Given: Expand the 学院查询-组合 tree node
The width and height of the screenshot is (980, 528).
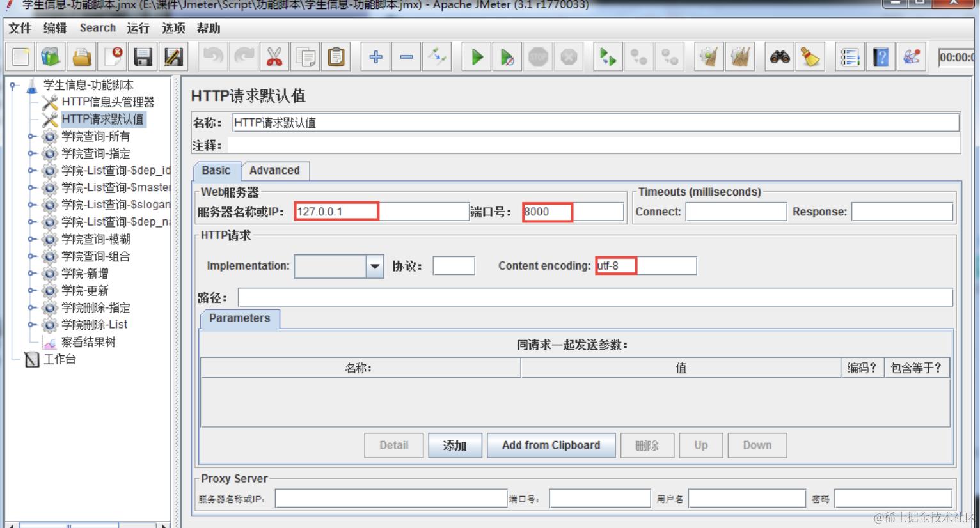Looking at the screenshot, I should [x=31, y=256].
